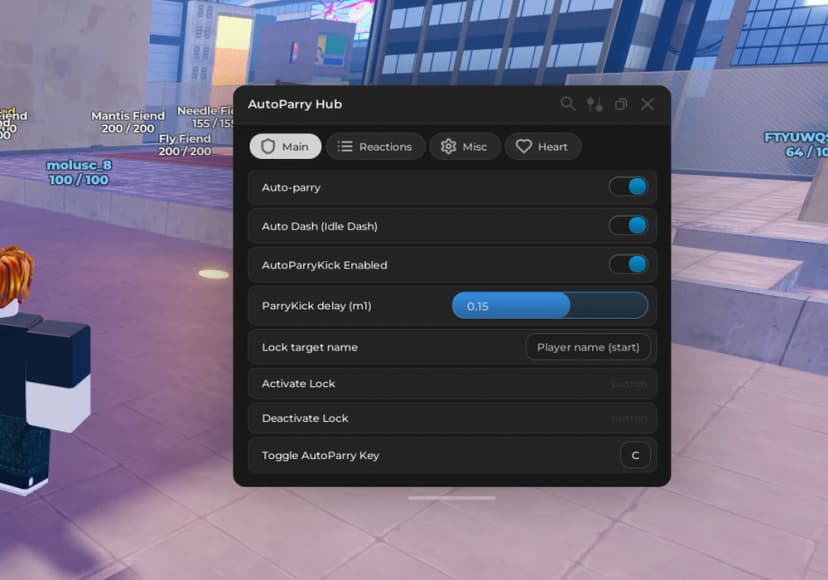Click the Deactivate Lock button
828x580 pixels.
[x=452, y=418]
